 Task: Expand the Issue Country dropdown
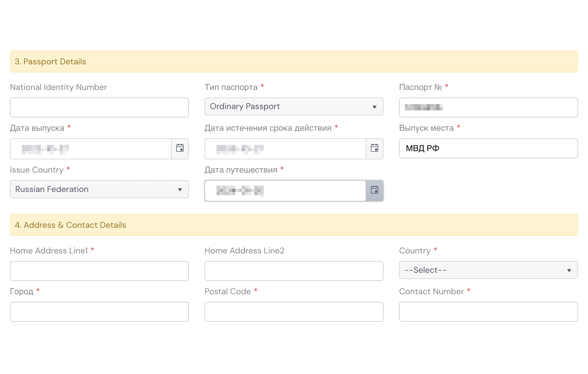click(99, 189)
